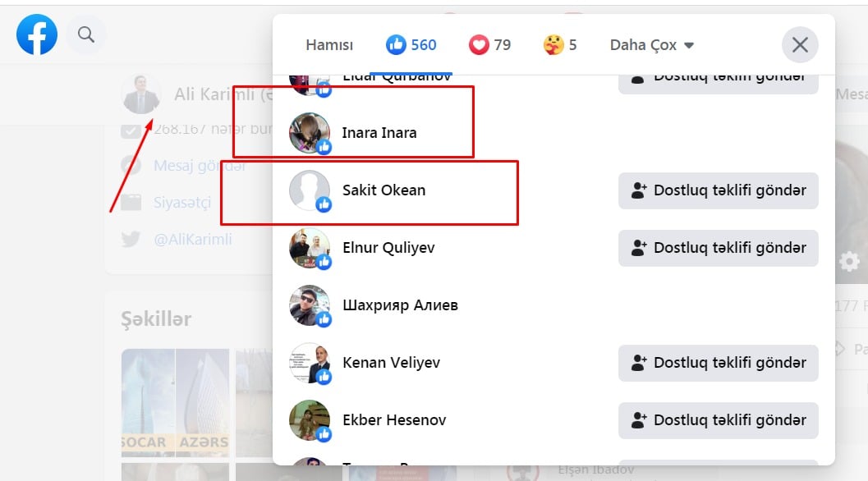This screenshot has height=481, width=868.
Task: Click Elnur Quliyev's profile photo
Action: 310,248
